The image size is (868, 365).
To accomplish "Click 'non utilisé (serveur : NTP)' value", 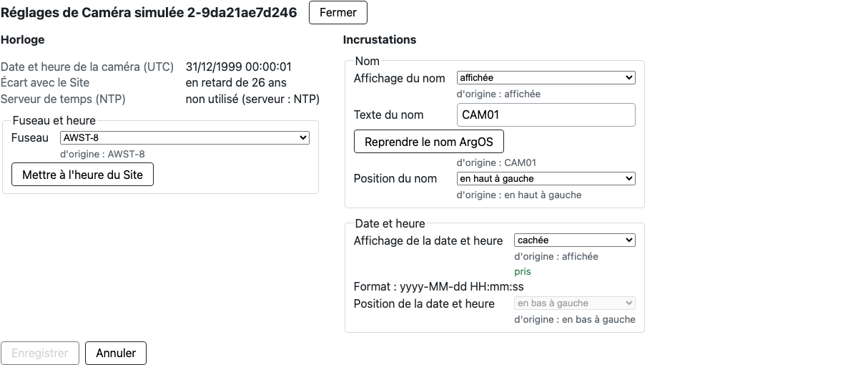I will tap(252, 99).
